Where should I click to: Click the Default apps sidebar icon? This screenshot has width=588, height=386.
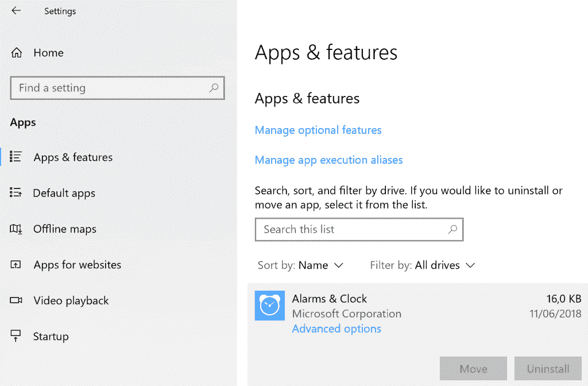16,192
